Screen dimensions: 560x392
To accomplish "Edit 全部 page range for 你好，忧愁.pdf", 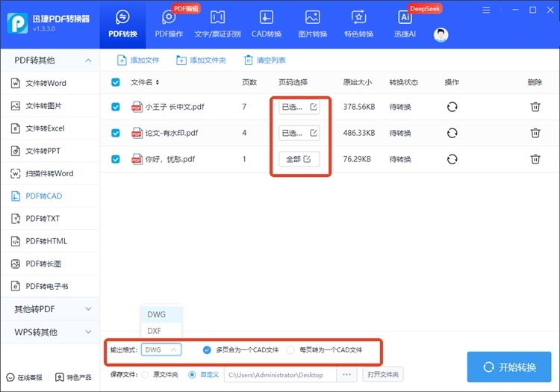I will click(x=299, y=159).
